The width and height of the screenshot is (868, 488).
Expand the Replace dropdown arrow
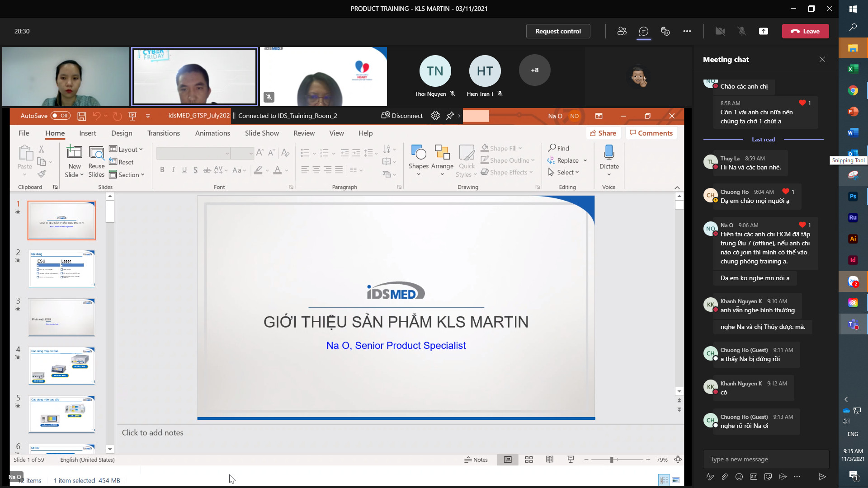click(x=585, y=160)
